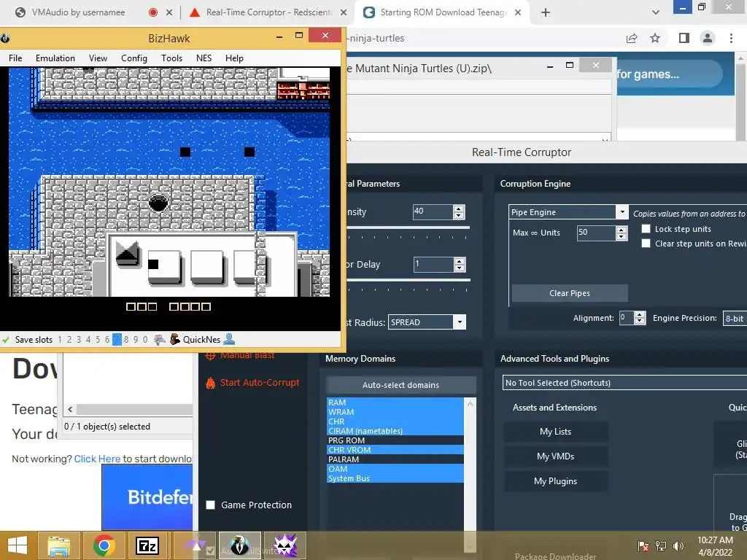
Task: Click the Action Center flag tray icon
Action: point(643,546)
